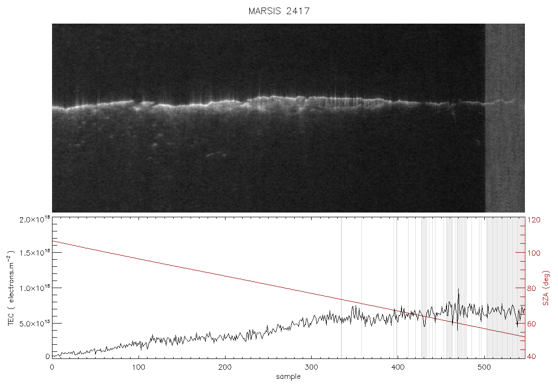Click the 200 tick label on sample axis
Viewport: 558px width, 392px height.
[x=225, y=367]
